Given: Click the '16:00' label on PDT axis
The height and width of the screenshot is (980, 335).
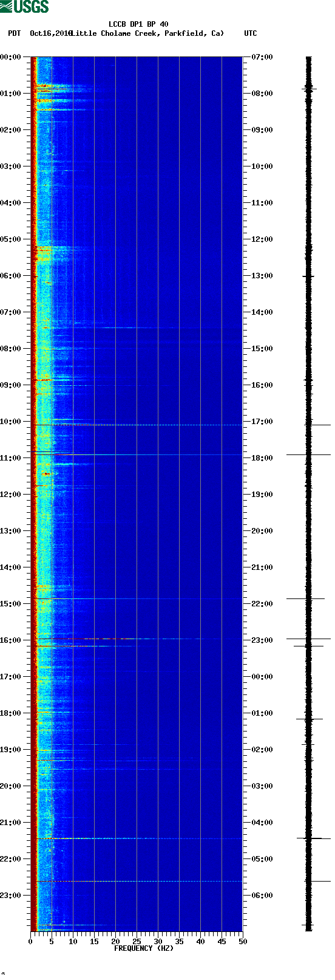Looking at the screenshot, I should 10,640.
